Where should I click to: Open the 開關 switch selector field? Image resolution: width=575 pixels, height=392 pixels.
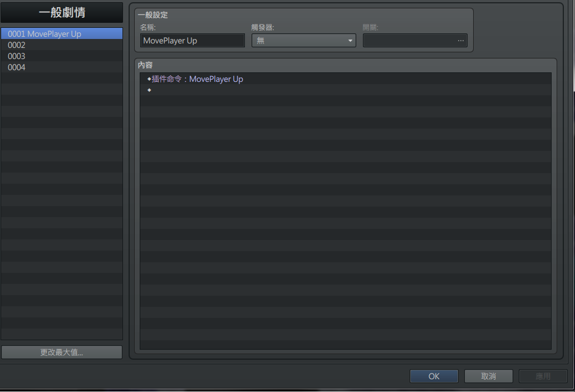[x=415, y=40]
